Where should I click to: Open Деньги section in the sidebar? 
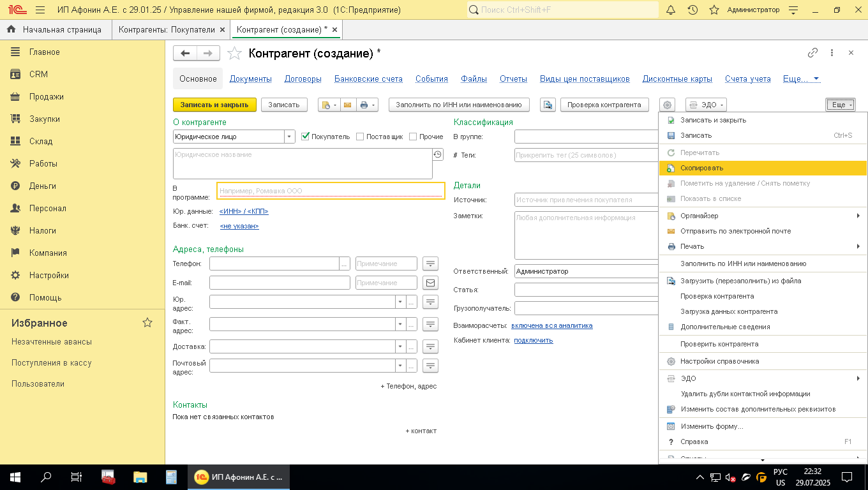click(42, 186)
